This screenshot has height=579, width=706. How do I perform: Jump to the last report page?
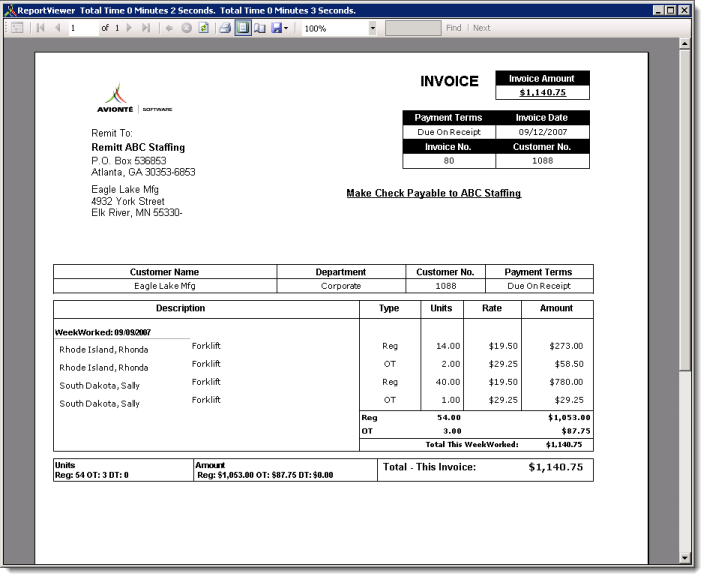coord(146,28)
